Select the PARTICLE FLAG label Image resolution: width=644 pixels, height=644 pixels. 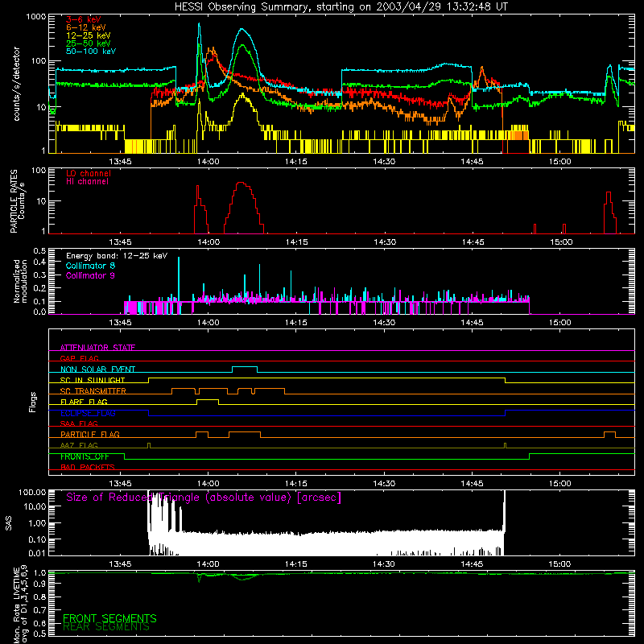[x=90, y=434]
